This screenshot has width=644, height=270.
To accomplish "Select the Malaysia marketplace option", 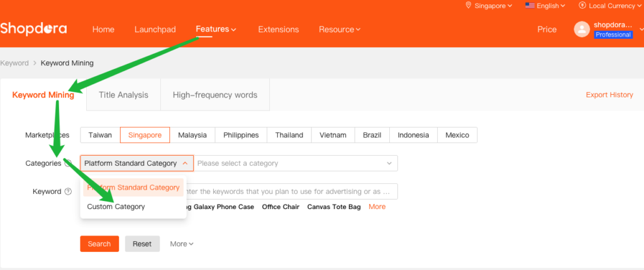I will point(192,135).
